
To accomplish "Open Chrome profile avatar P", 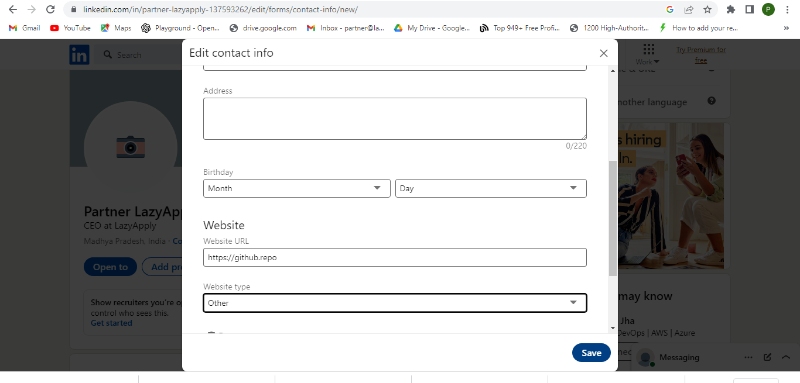I will [768, 9].
